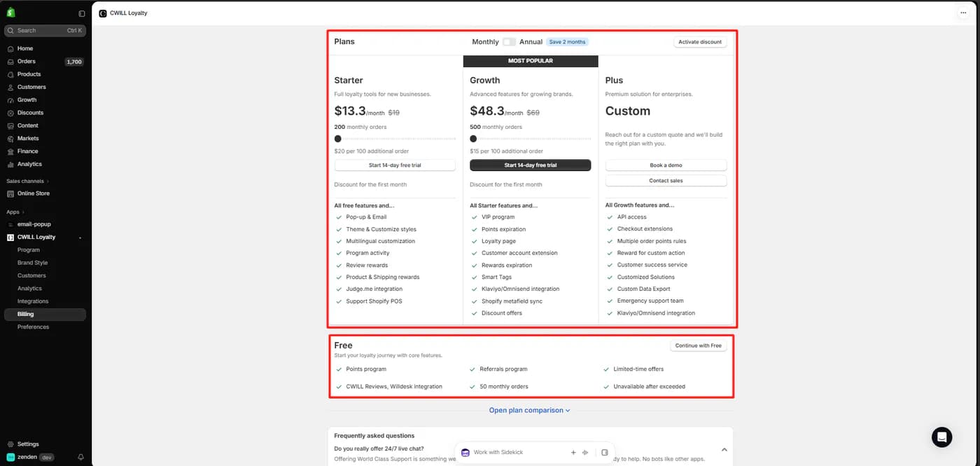Click the email-popup app icon

[x=10, y=224]
